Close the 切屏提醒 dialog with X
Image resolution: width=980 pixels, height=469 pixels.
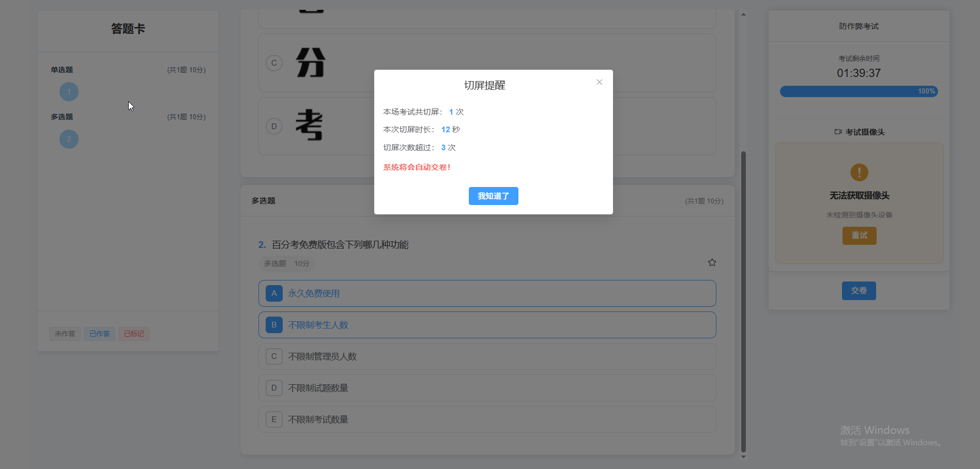[599, 82]
